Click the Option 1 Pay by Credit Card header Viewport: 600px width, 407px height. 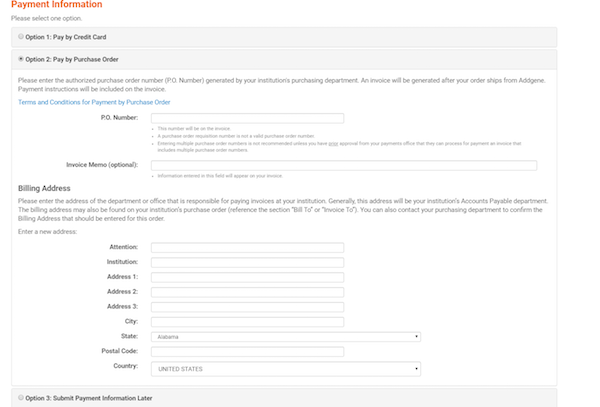pyautogui.click(x=284, y=37)
